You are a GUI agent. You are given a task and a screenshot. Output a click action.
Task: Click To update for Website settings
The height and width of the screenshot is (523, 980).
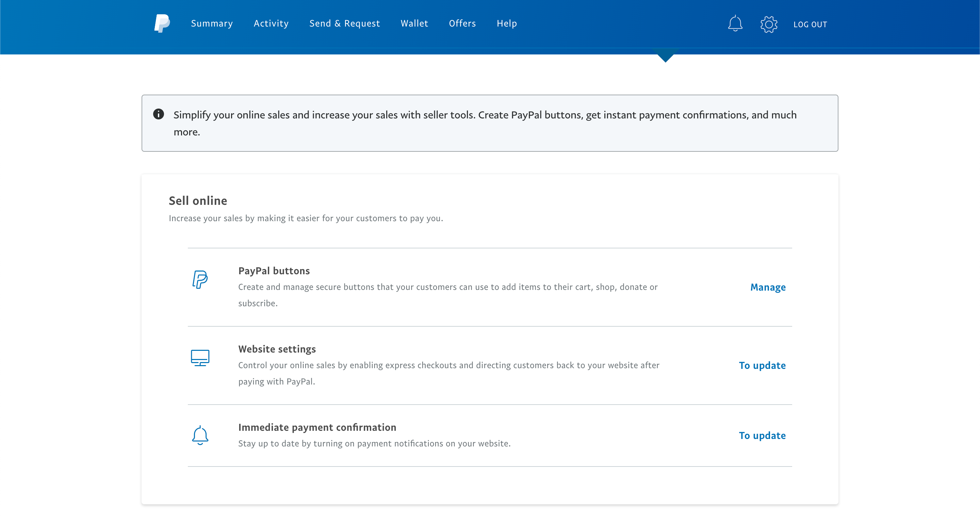click(x=762, y=365)
